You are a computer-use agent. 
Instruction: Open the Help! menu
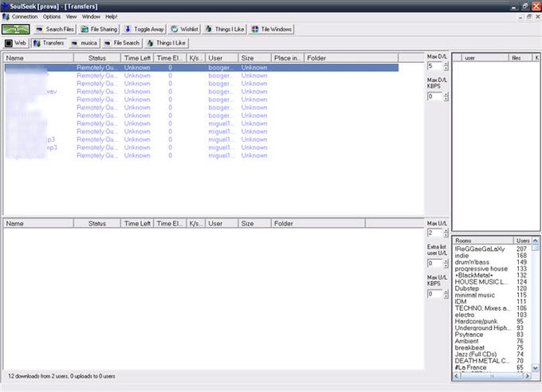coord(112,17)
